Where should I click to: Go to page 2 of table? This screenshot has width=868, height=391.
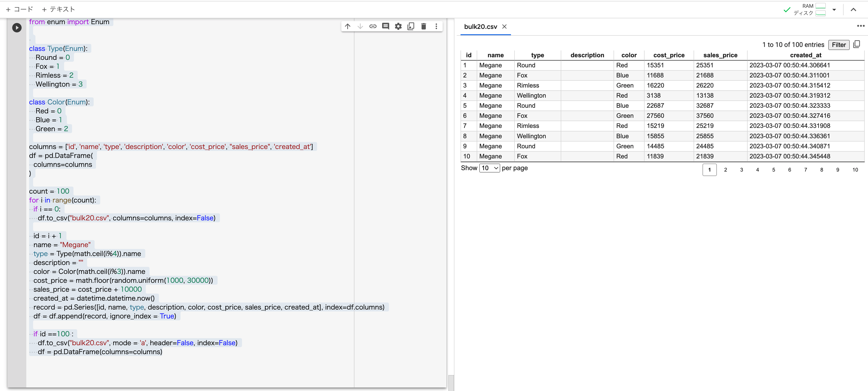(725, 170)
